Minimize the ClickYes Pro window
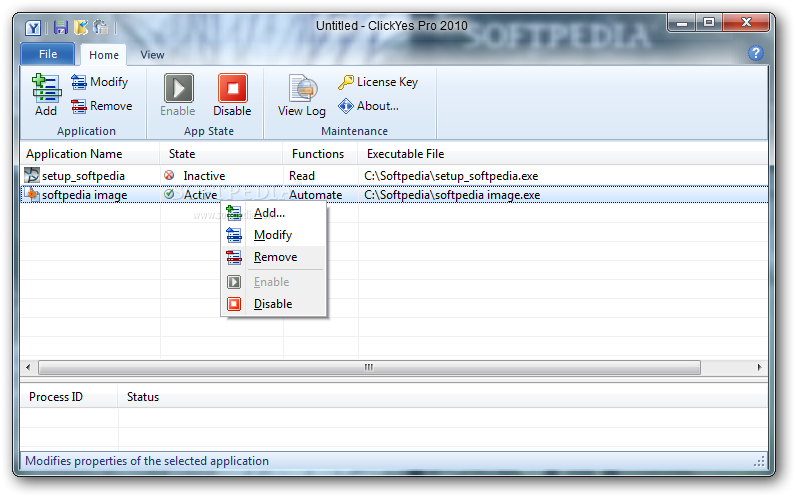 682,22
